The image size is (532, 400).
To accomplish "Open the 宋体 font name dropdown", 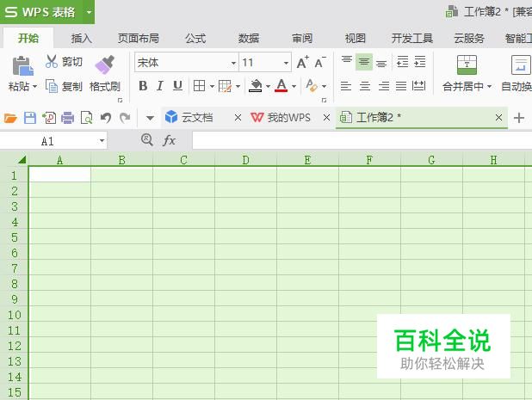I will click(x=233, y=63).
